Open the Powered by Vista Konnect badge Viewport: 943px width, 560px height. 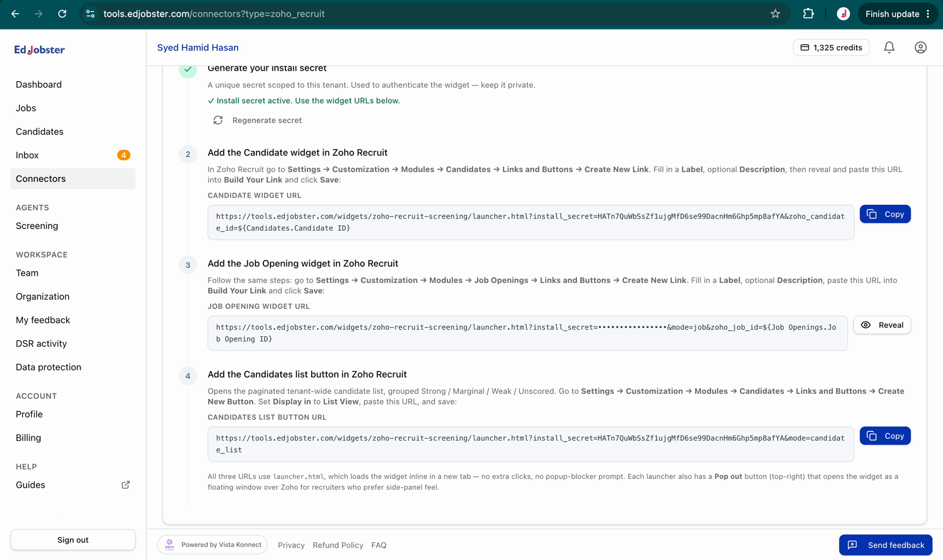(212, 545)
